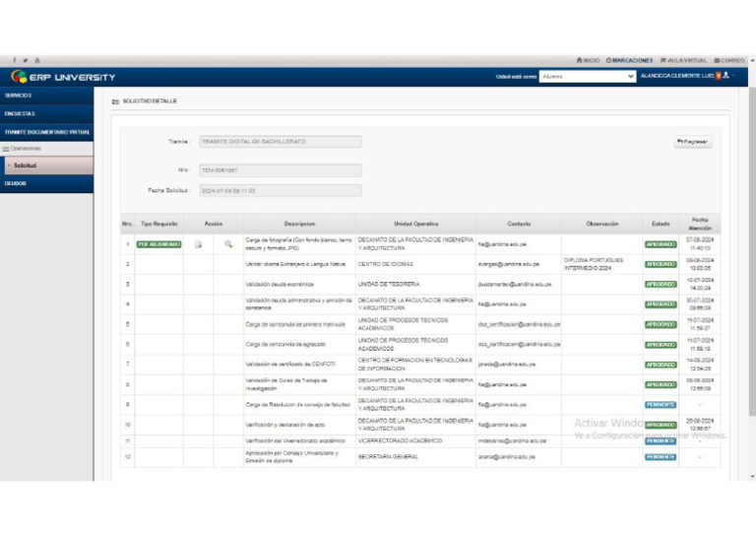
Task: Select Solicitud in the sidebar
Action: [x=26, y=166]
